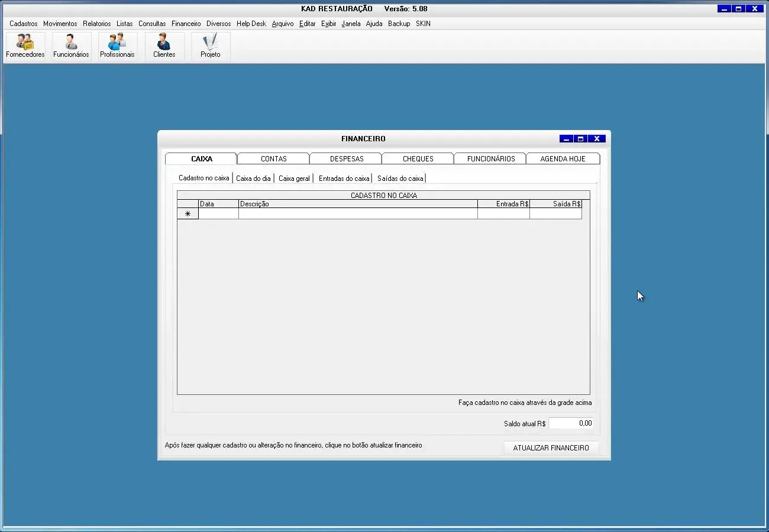The width and height of the screenshot is (769, 532).
Task: Open the Funcionários toolbar icon
Action: coord(71,46)
